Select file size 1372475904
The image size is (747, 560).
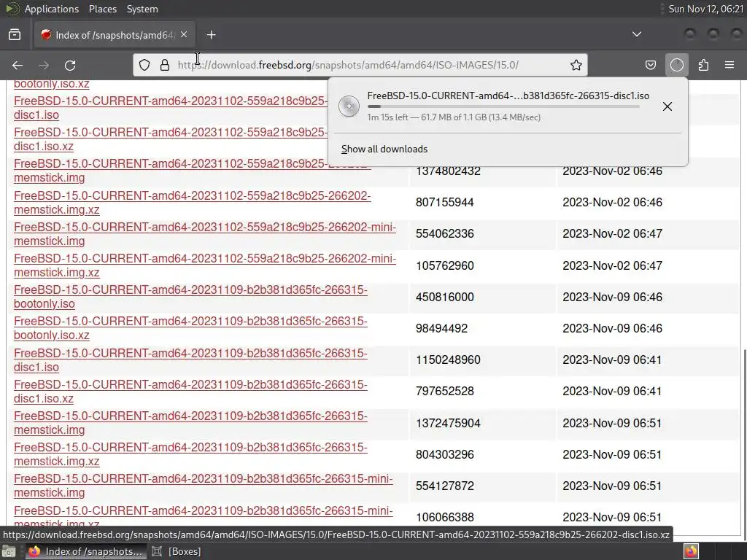click(448, 424)
